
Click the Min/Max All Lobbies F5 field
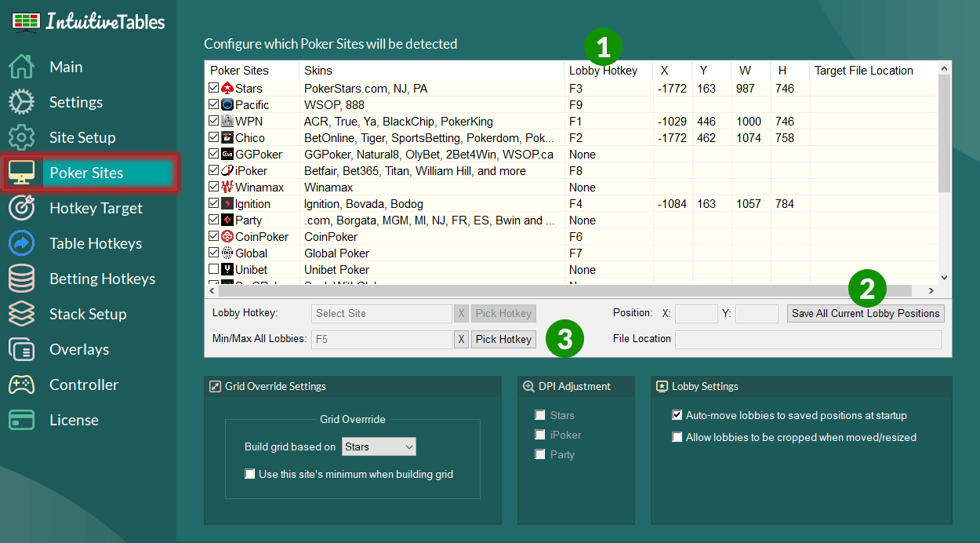coord(381,339)
